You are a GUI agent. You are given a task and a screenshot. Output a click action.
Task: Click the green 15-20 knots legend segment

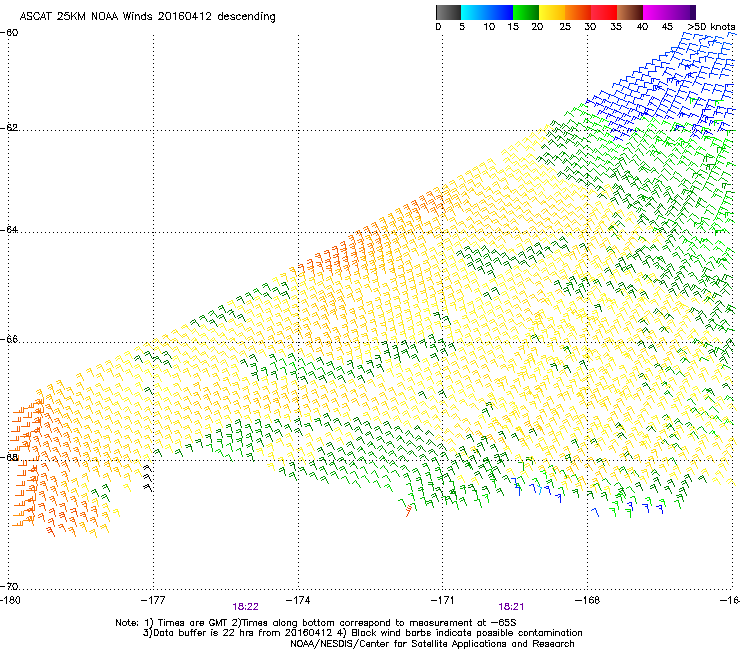(x=526, y=12)
